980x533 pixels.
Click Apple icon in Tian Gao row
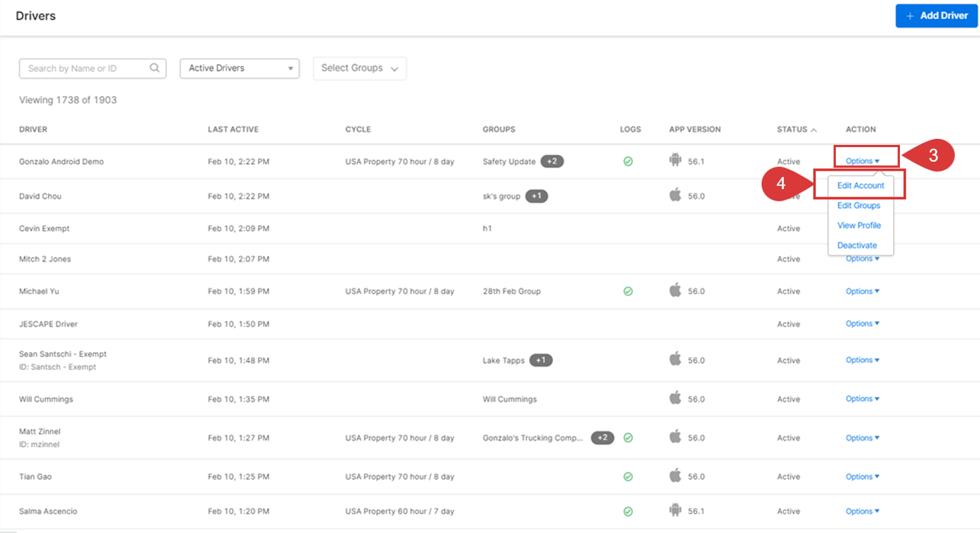pos(675,476)
